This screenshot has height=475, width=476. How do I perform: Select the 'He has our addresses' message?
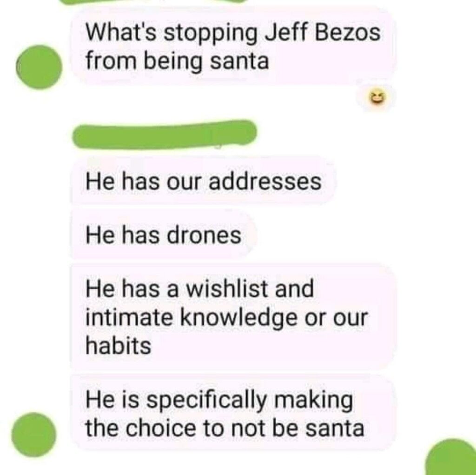click(203, 181)
